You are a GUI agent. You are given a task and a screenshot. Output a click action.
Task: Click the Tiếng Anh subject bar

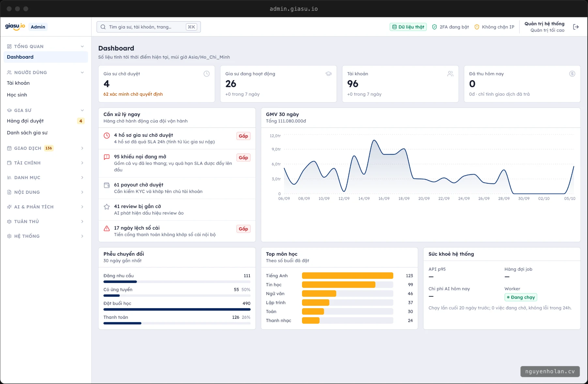point(347,276)
